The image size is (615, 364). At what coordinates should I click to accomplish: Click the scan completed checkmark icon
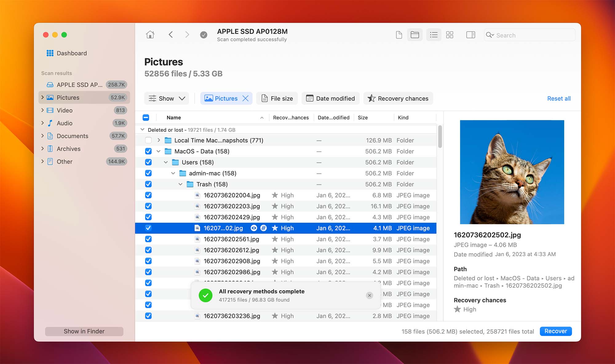pos(204,35)
